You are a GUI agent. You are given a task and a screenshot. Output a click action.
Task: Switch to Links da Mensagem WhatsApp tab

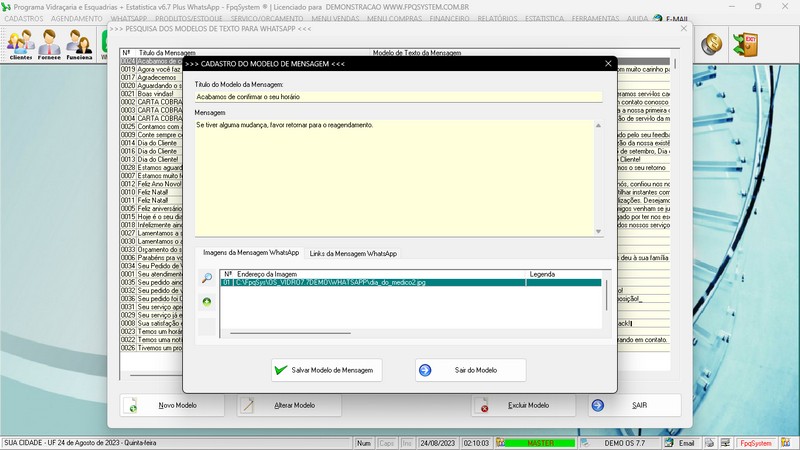tap(353, 254)
